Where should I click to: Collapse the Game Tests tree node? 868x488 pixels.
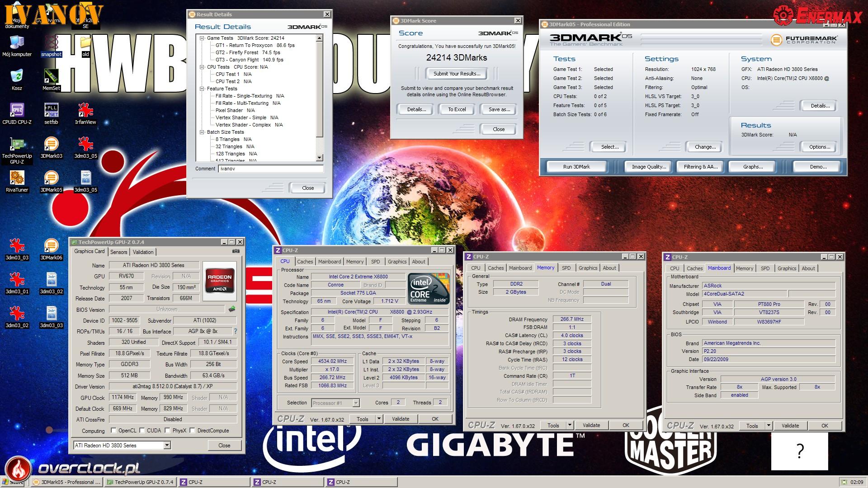[202, 38]
